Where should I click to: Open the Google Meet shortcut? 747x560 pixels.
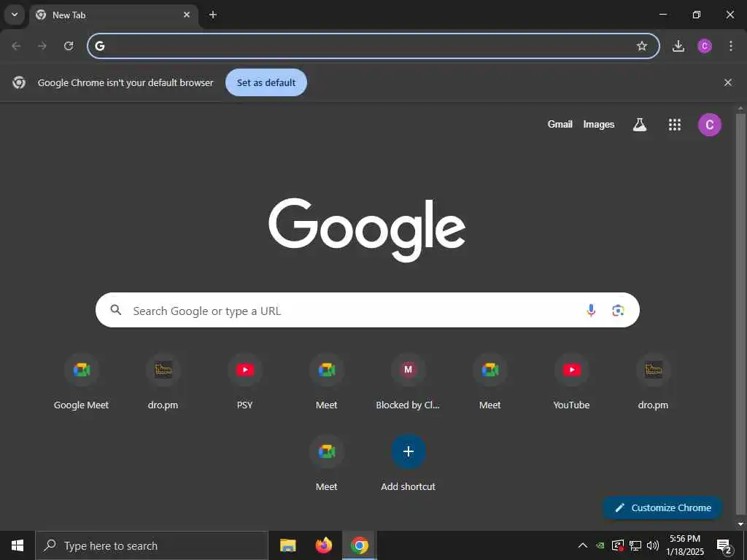(x=82, y=382)
